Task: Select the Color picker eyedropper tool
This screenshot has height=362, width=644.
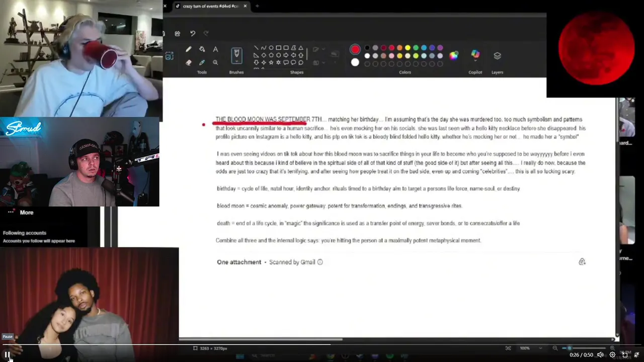Action: coord(202,62)
